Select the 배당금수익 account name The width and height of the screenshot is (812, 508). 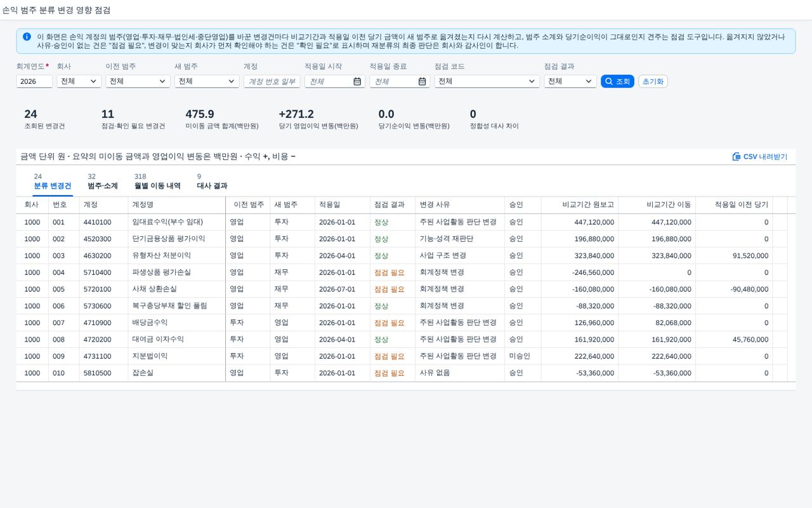click(150, 323)
